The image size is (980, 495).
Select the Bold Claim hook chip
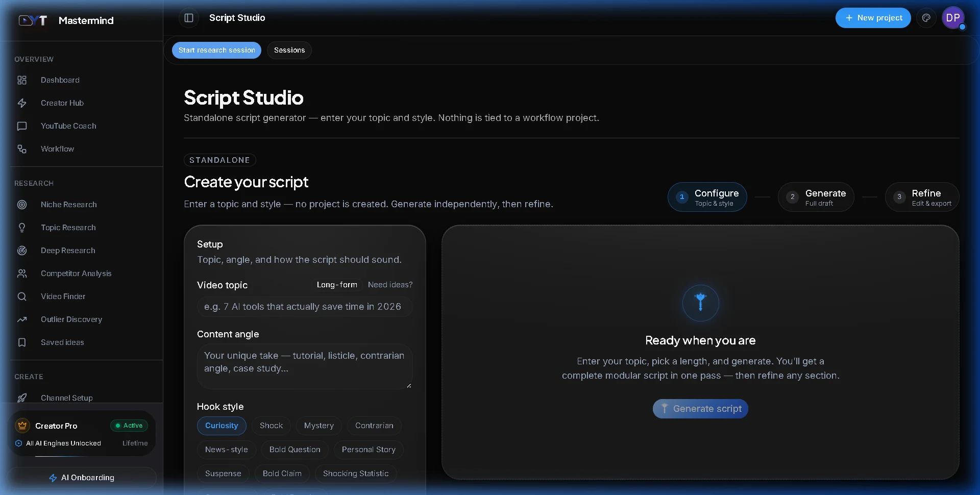pyautogui.click(x=282, y=474)
